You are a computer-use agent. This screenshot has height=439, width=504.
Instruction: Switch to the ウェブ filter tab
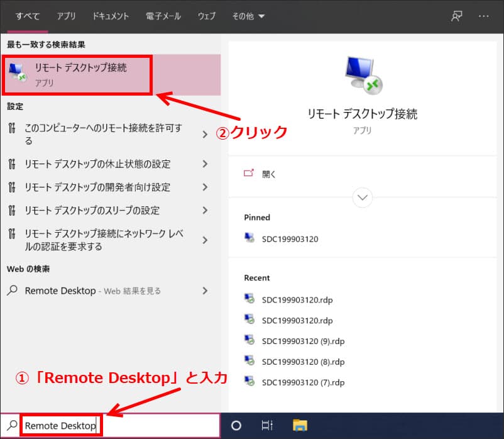pyautogui.click(x=206, y=16)
